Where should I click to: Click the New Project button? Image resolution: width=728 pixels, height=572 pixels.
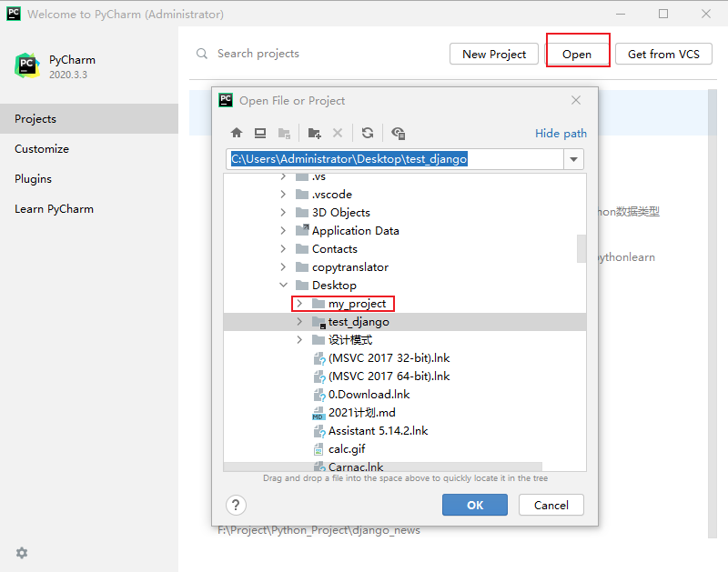coord(494,54)
